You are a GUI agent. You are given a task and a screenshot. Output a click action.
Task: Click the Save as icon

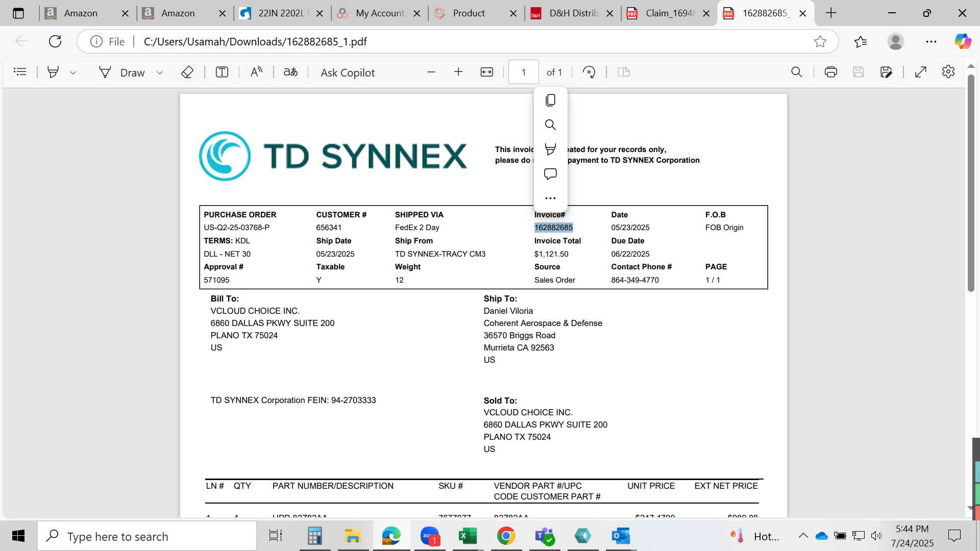pos(887,72)
